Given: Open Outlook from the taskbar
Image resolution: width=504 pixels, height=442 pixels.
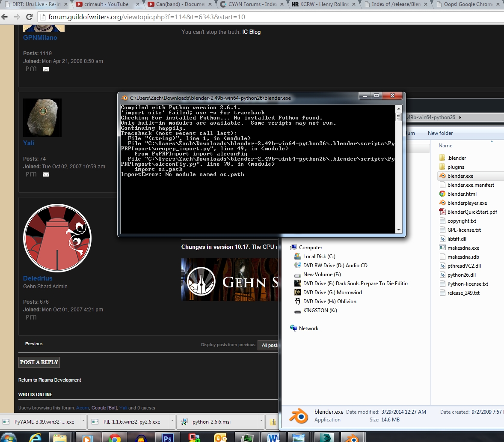Looking at the screenshot, I should click(x=220, y=437).
